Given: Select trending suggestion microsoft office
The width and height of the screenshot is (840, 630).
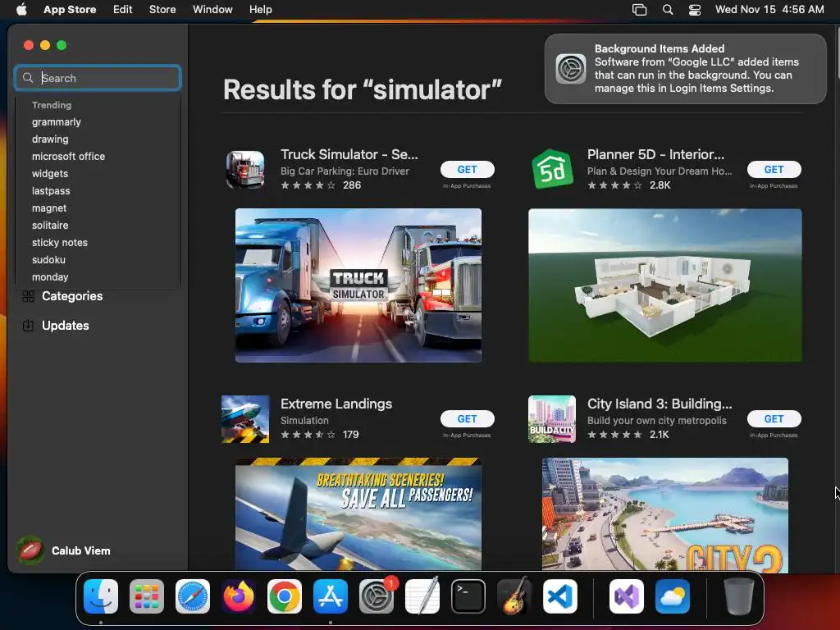Looking at the screenshot, I should [69, 157].
